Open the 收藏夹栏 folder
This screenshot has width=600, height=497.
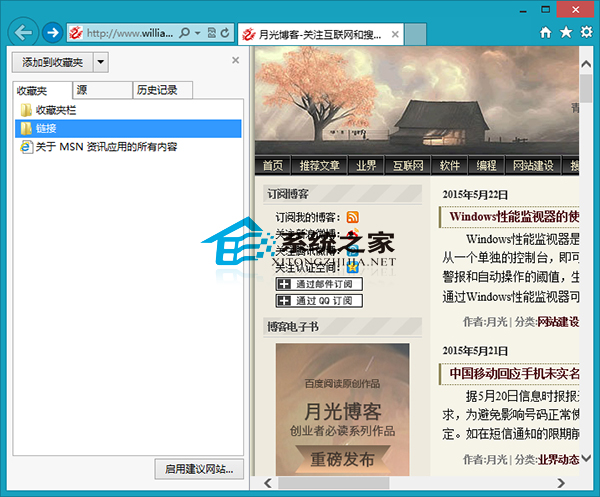pyautogui.click(x=128, y=110)
